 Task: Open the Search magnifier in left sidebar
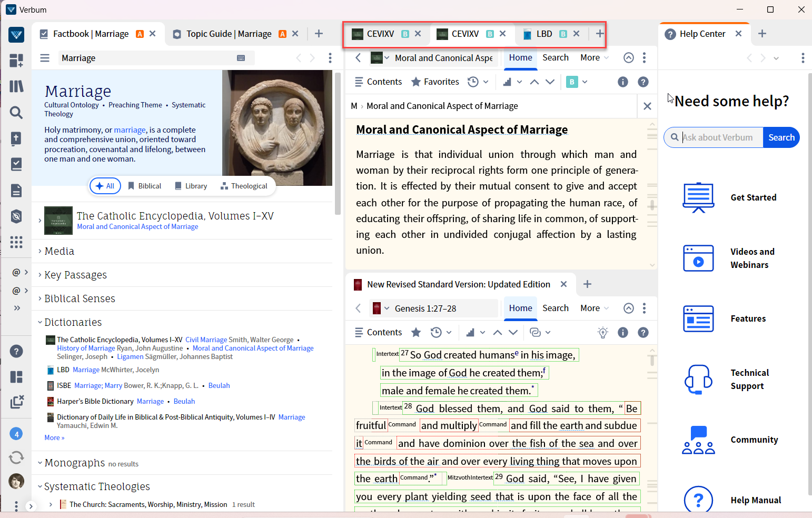pyautogui.click(x=16, y=112)
